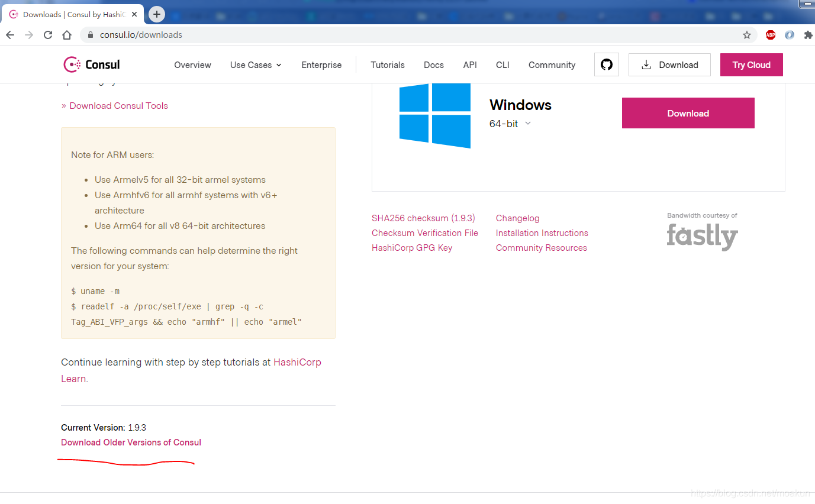The height and width of the screenshot is (504, 815).
Task: Expand the Use Cases menu
Action: (x=256, y=65)
